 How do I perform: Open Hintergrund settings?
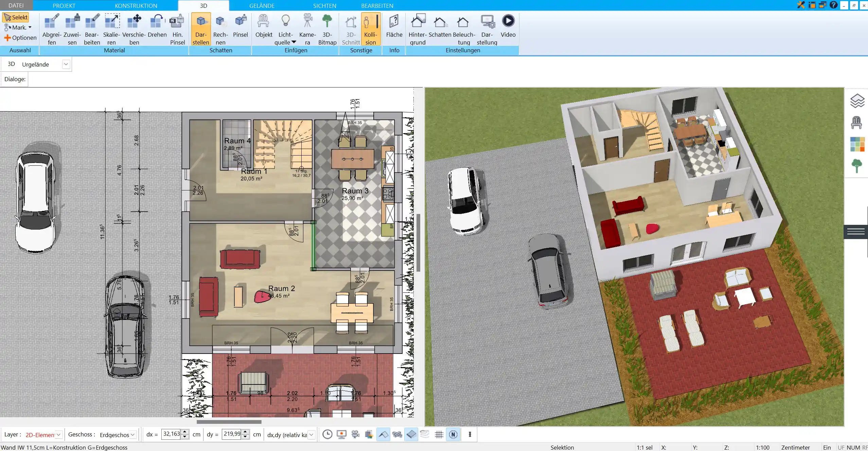click(418, 29)
